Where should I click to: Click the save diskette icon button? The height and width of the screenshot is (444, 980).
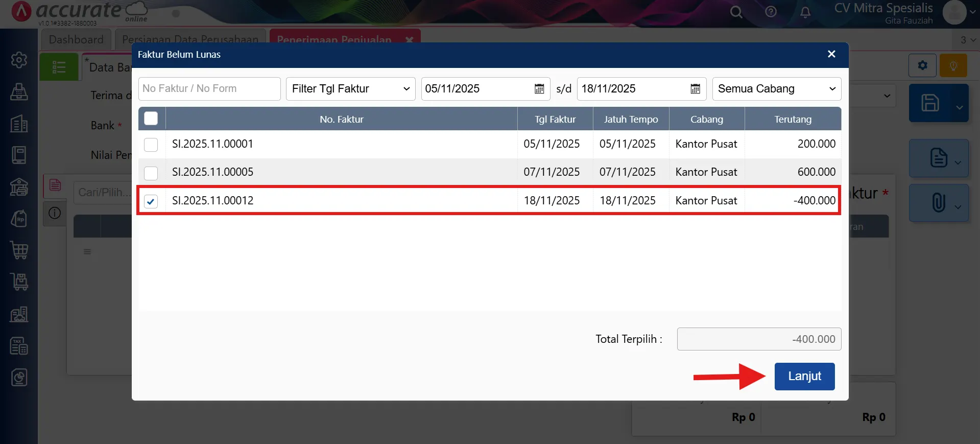point(930,103)
